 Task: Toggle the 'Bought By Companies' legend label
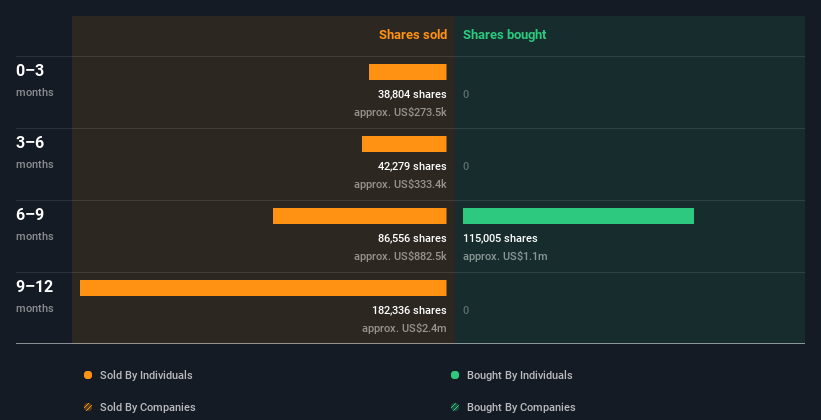pyautogui.click(x=521, y=407)
